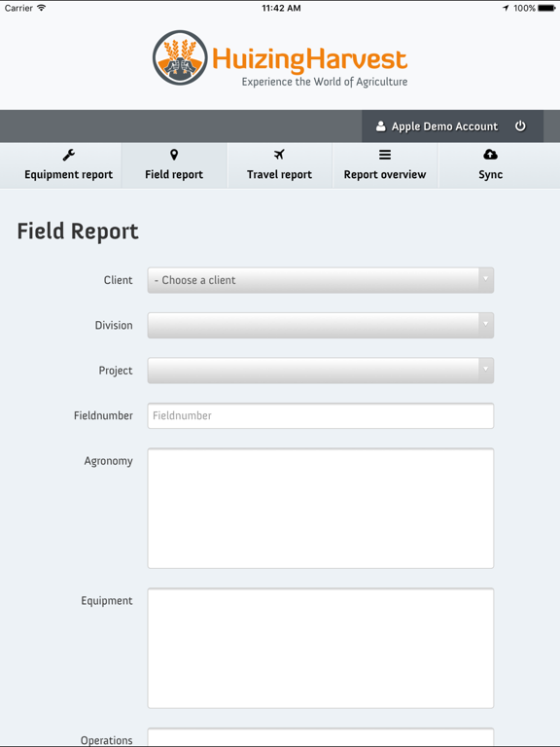
Task: Click the wrench icon for Equipment report
Action: coord(69,155)
